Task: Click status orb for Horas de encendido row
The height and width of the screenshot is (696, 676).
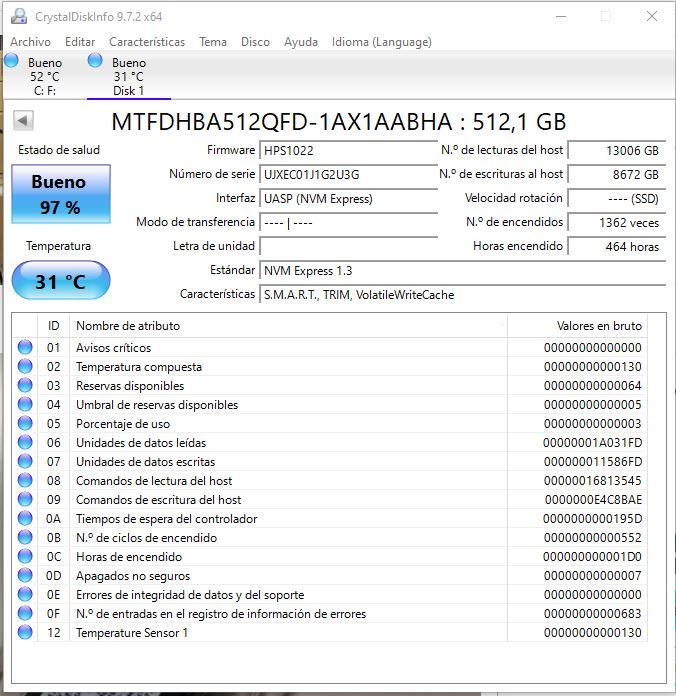Action: coord(25,556)
